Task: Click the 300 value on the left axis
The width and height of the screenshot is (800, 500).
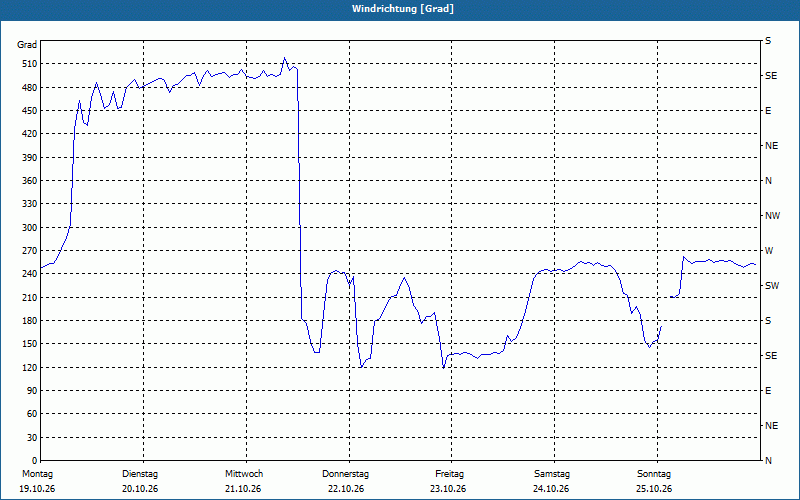Action: tap(29, 228)
